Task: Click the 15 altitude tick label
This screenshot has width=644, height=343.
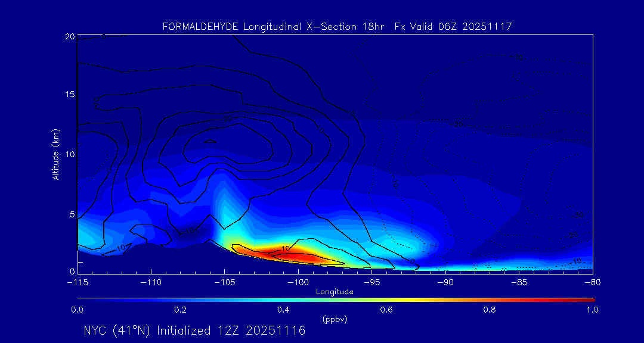Action: tap(69, 95)
